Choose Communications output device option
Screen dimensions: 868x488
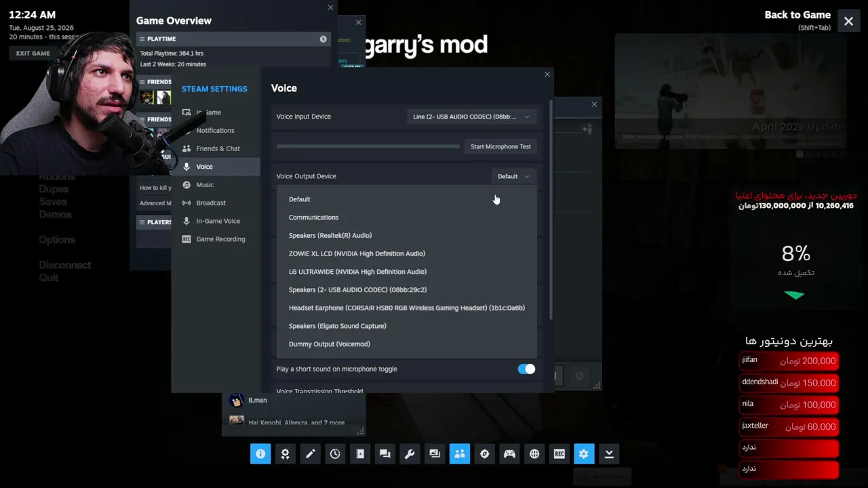tap(407, 218)
